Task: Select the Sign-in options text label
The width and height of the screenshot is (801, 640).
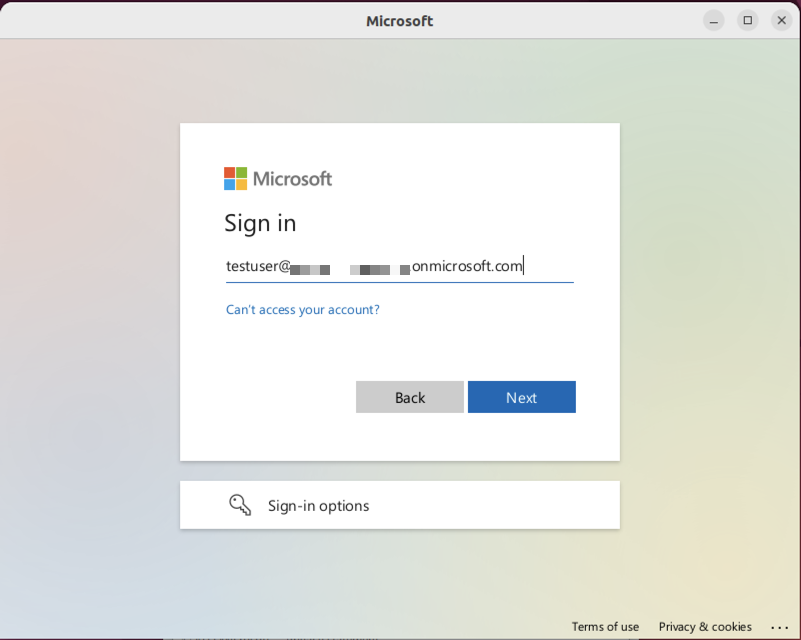Action: 318,506
